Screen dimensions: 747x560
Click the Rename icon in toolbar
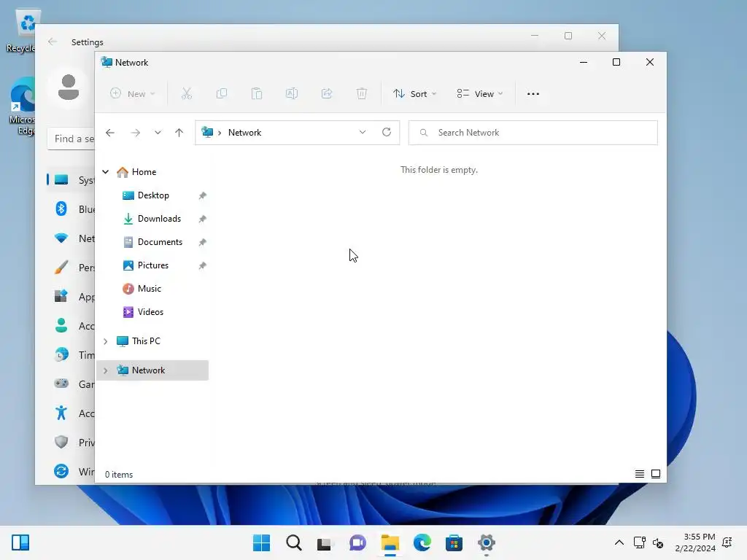coord(292,94)
